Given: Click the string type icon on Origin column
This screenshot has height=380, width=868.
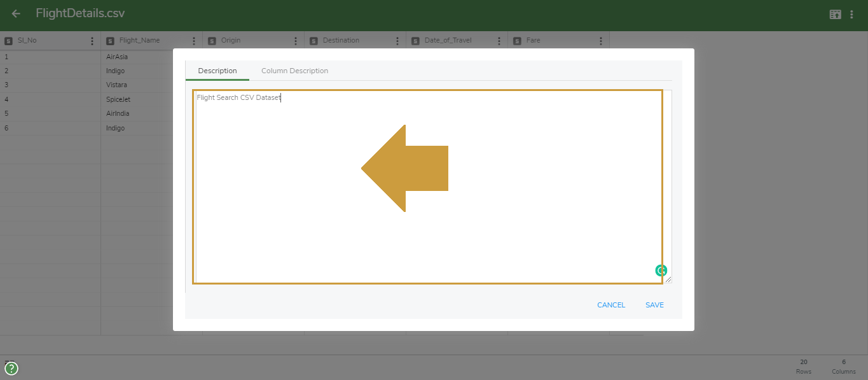Looking at the screenshot, I should click(212, 40).
